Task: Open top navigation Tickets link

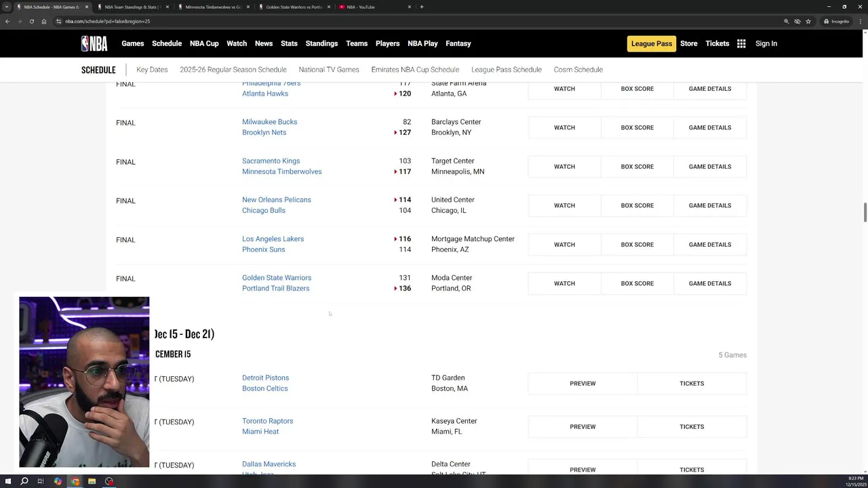Action: [717, 43]
